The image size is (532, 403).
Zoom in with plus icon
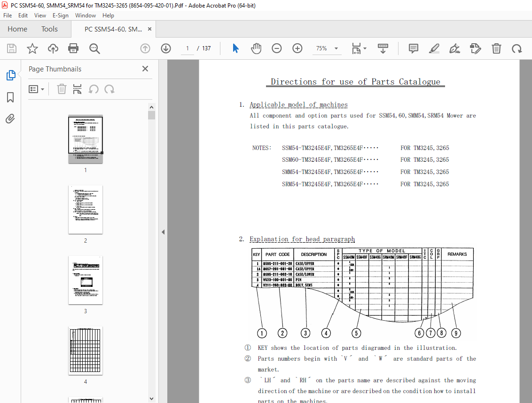click(297, 48)
